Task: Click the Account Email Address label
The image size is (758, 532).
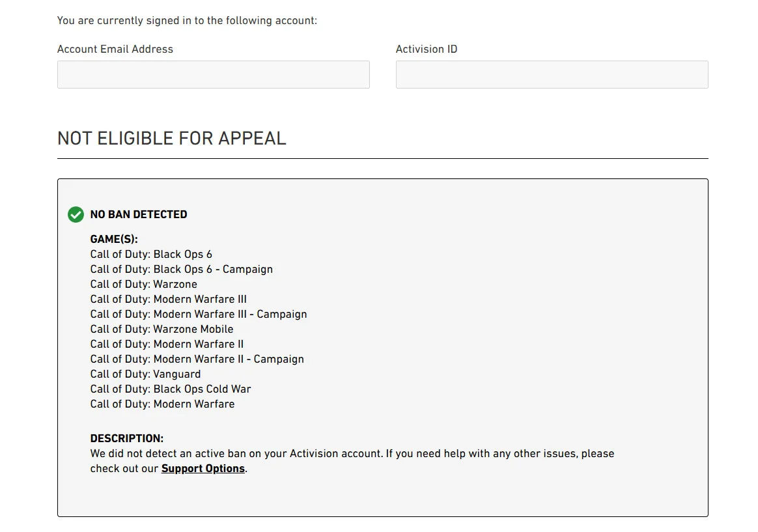Action: point(115,49)
